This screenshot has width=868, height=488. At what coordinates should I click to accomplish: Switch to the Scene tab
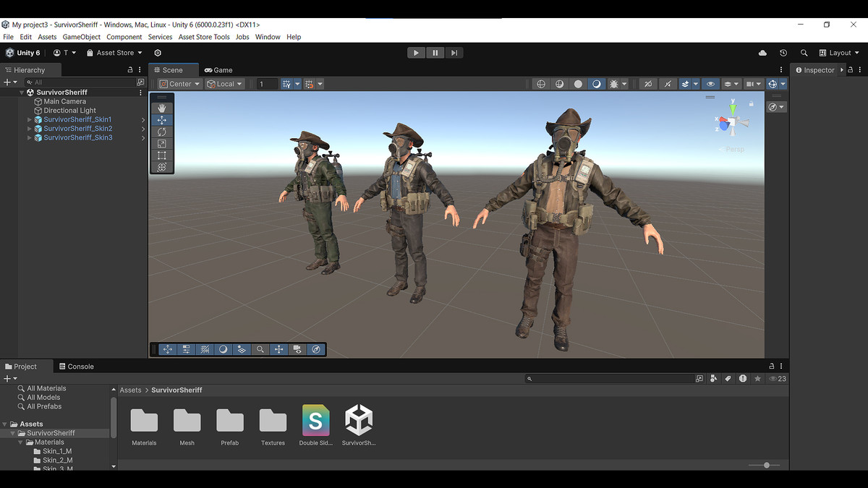(x=174, y=70)
